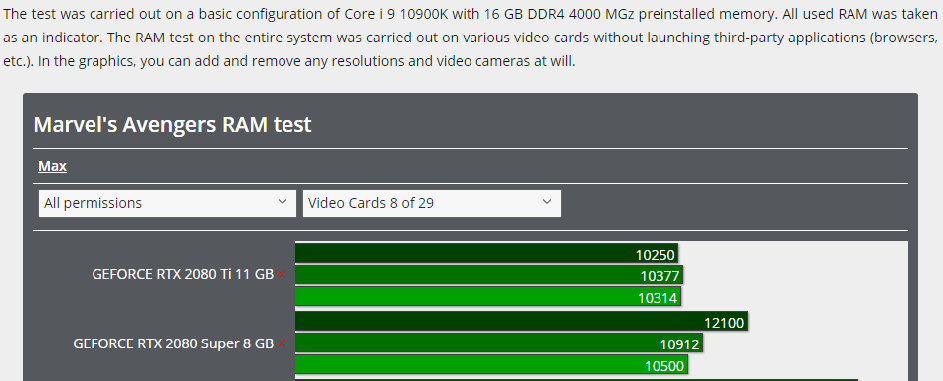The height and width of the screenshot is (381, 943).
Task: Select the Max tab
Action: (x=52, y=166)
